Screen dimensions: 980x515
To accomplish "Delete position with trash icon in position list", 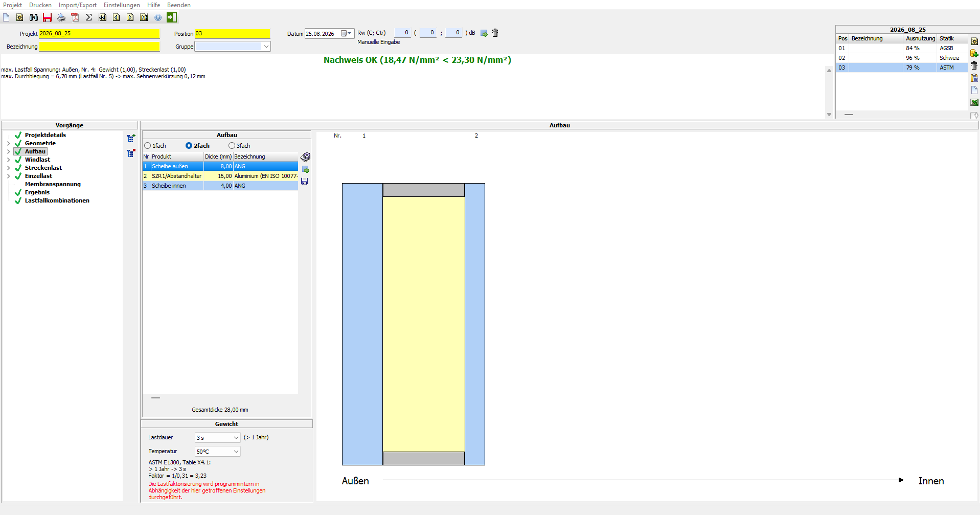I will (974, 65).
